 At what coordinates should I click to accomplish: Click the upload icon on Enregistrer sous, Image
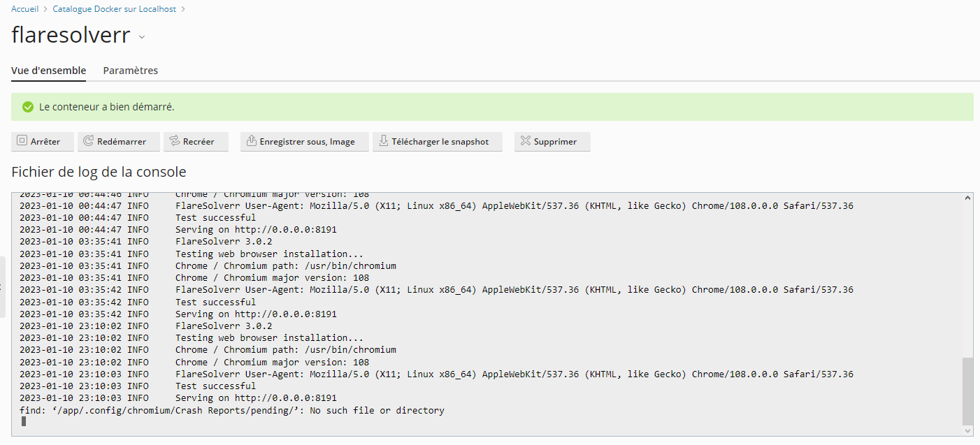tap(251, 141)
